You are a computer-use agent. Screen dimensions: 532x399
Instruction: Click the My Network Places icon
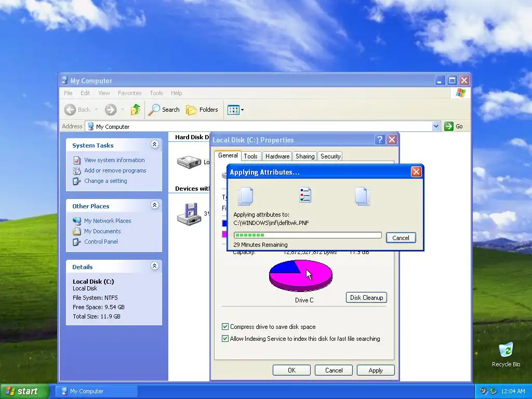click(77, 221)
